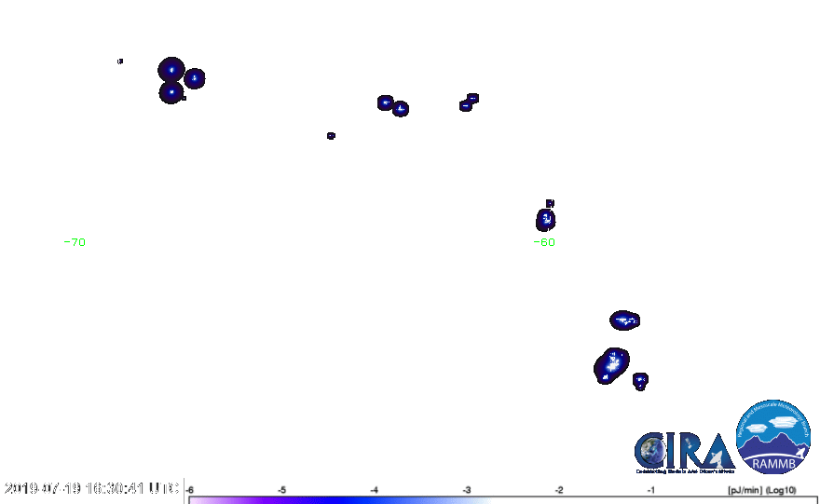
Task: Click the blue section of the color bar
Action: (373, 500)
